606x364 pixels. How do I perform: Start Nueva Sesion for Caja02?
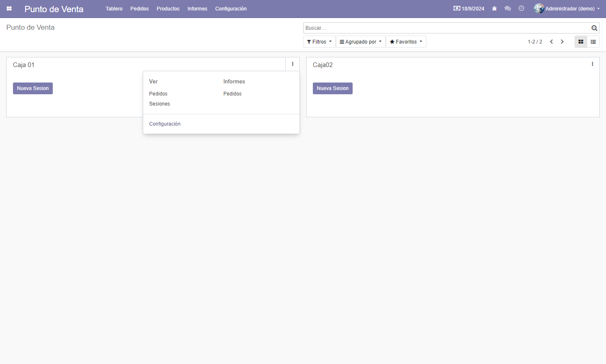[333, 88]
